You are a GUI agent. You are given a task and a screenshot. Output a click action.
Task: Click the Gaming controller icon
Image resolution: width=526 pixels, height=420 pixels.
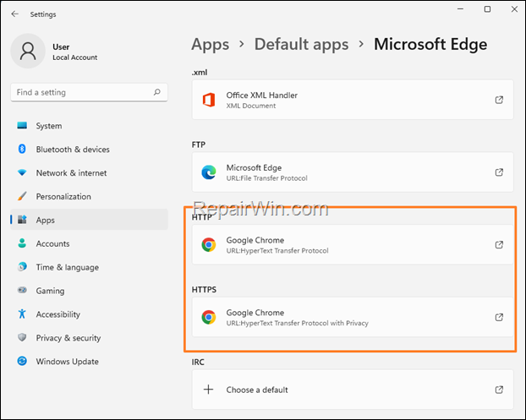coord(22,290)
